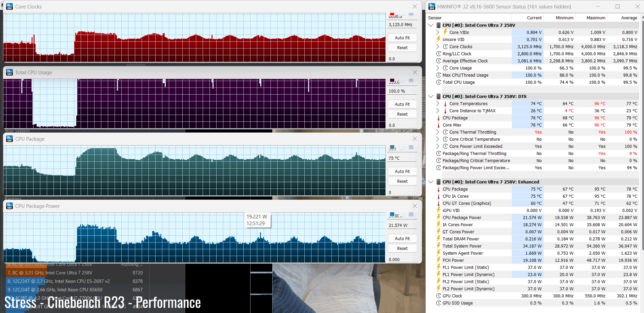The width and height of the screenshot is (644, 313).
Task: Click the HWiNFO icon in the Sensor Status title bar
Action: tap(432, 6)
